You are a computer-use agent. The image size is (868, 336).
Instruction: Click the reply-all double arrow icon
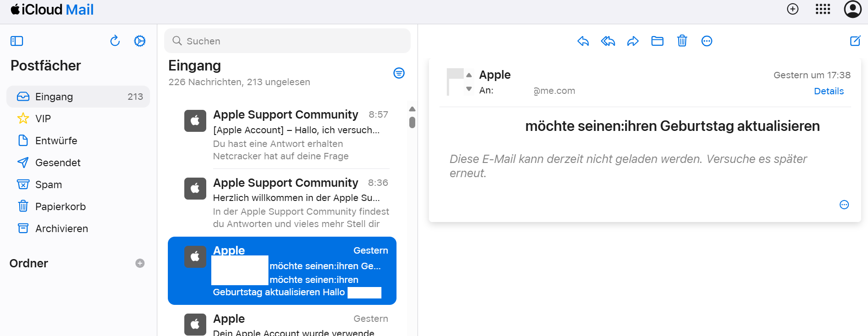click(x=608, y=41)
